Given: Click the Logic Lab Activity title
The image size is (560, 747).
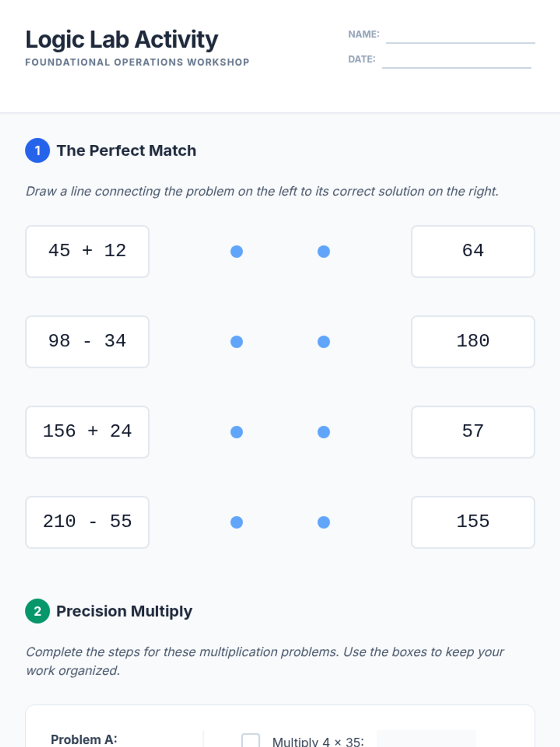Looking at the screenshot, I should [122, 40].
